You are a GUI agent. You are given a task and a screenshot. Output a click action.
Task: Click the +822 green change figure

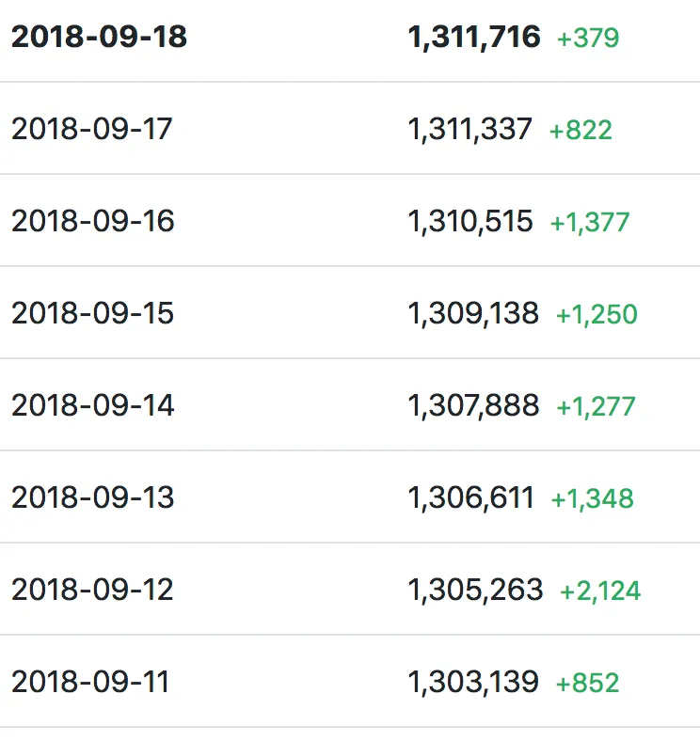(x=581, y=130)
